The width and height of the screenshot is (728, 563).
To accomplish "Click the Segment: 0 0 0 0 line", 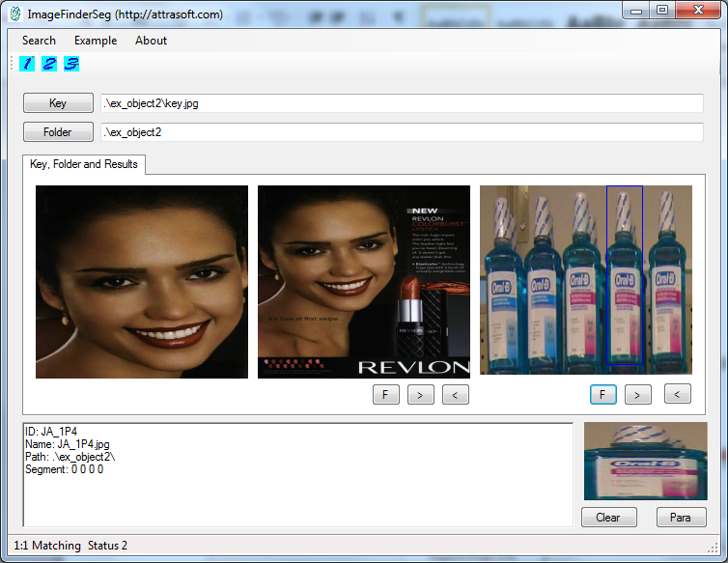I will coord(64,469).
